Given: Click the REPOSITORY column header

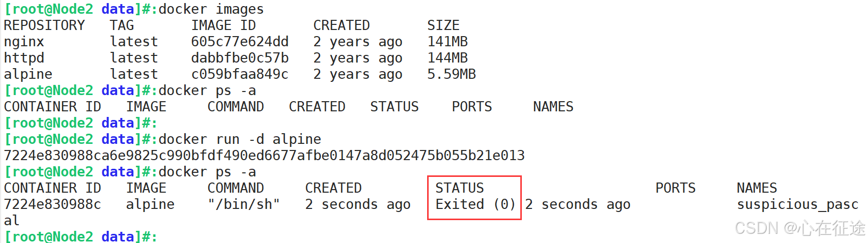Looking at the screenshot, I should (44, 25).
